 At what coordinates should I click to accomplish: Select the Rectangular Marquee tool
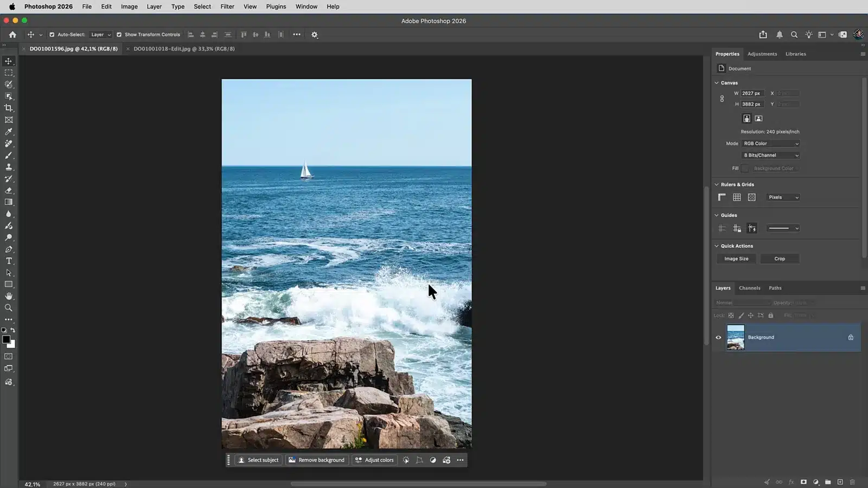pos(9,73)
